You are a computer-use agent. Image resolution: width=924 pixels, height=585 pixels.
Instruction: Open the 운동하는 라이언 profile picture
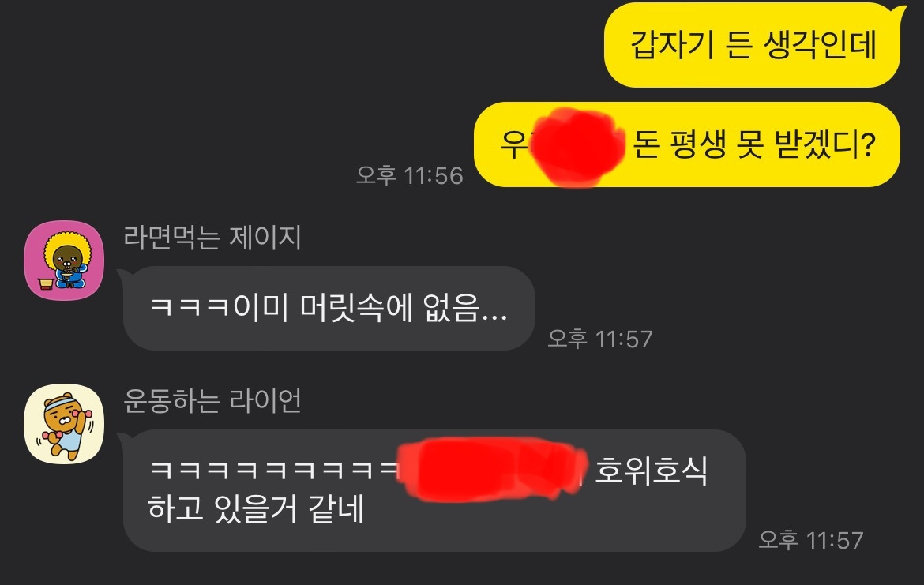coord(64,424)
